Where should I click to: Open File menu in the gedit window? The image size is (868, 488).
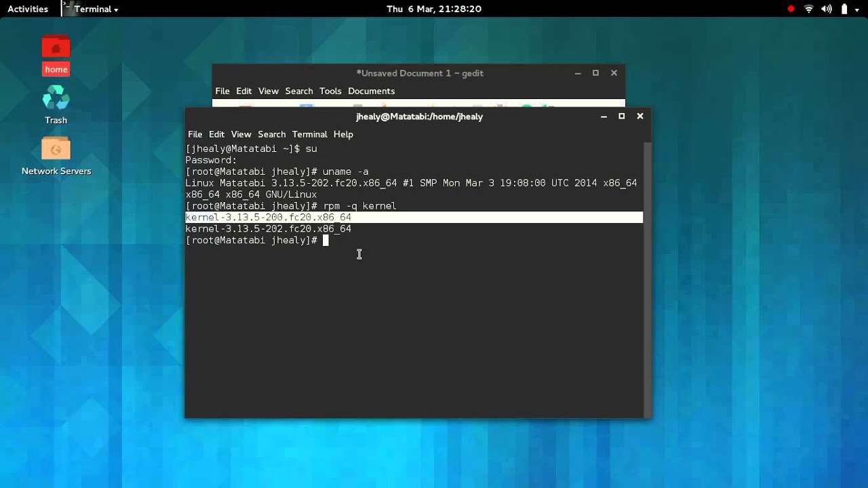point(222,91)
